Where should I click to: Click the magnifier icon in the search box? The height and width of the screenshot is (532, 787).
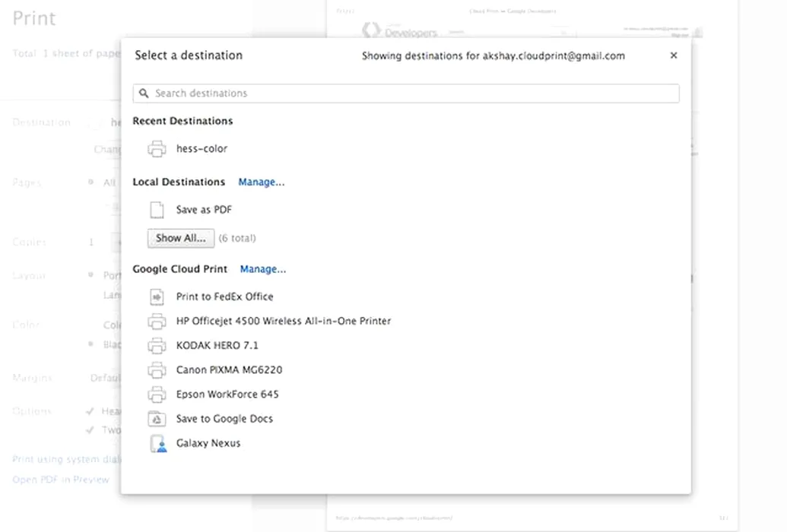pos(144,93)
